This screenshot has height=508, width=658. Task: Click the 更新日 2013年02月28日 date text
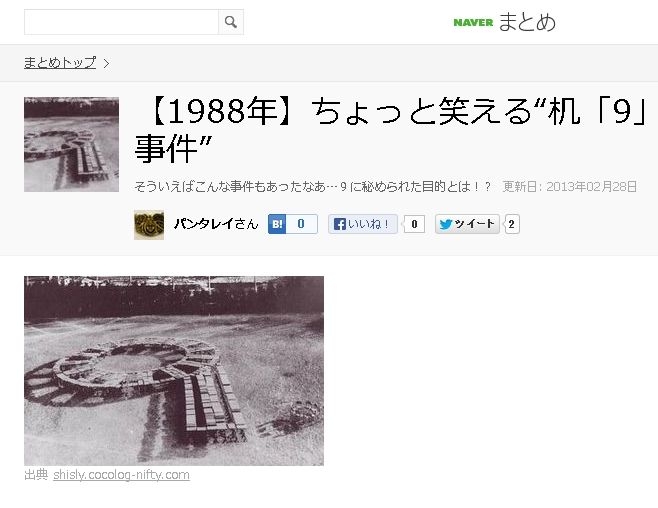click(x=569, y=187)
